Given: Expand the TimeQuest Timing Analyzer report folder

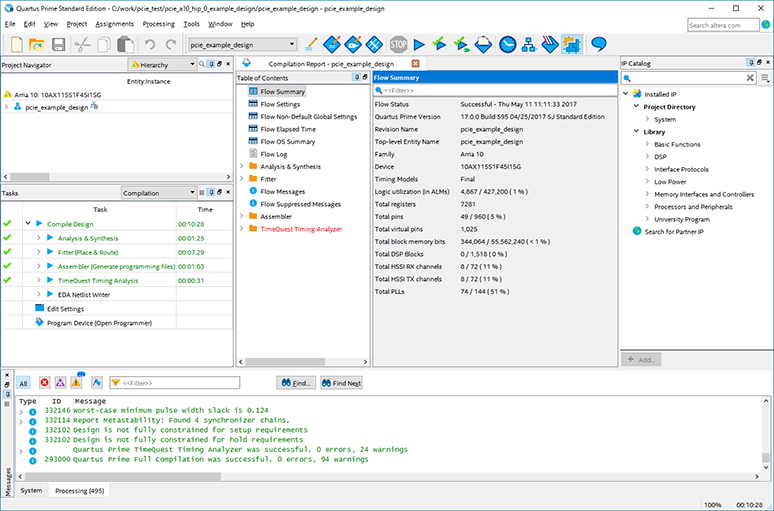Looking at the screenshot, I should [241, 229].
